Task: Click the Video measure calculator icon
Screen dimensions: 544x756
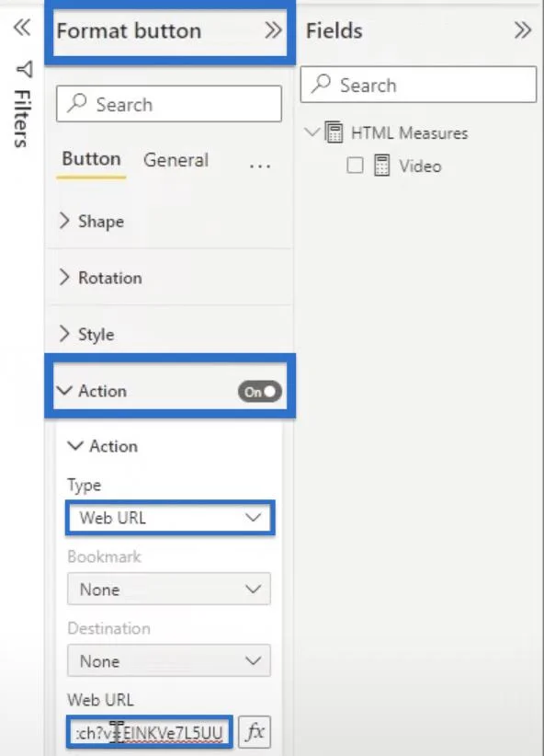Action: [x=381, y=166]
